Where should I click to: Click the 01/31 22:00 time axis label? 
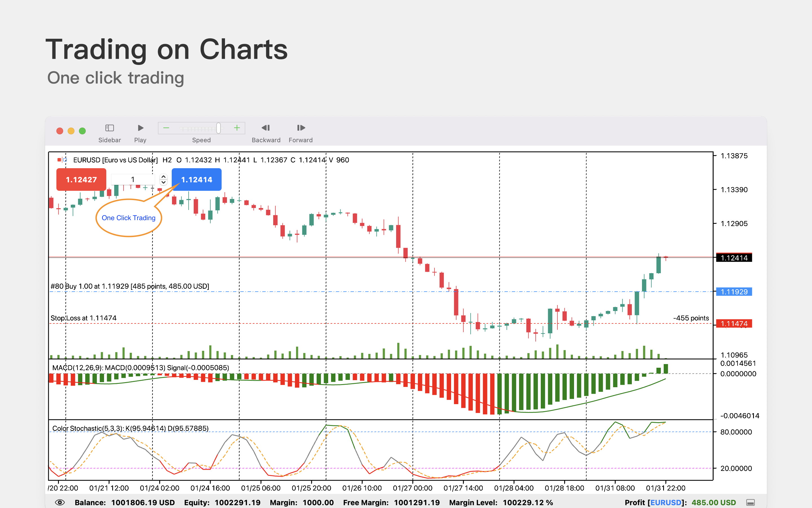pos(666,488)
